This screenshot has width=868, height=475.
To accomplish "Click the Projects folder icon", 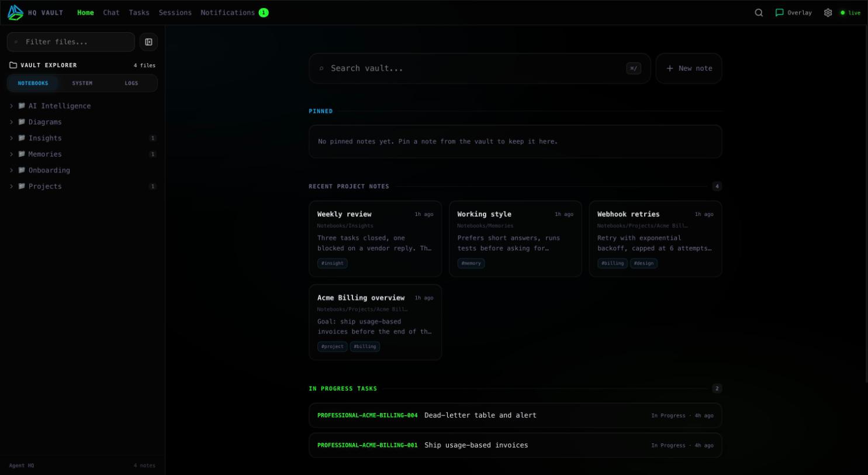I will tap(22, 186).
